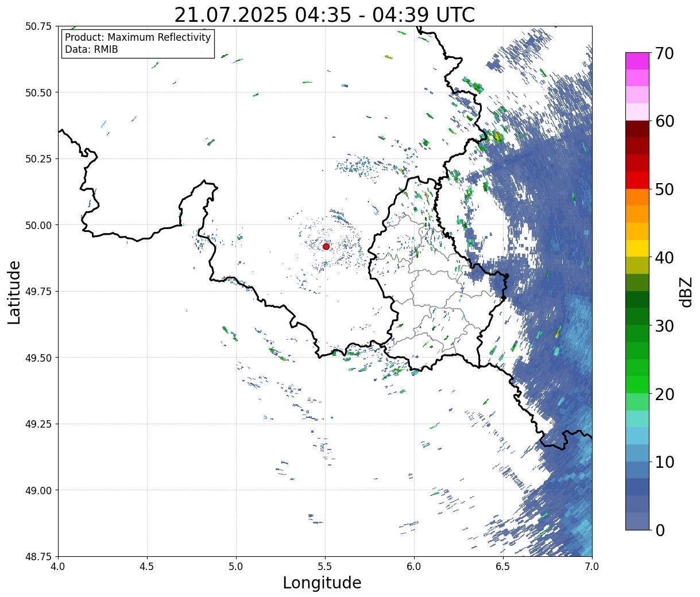Click the colorbar tick label 0
This screenshot has height=597, width=700.
(x=660, y=530)
